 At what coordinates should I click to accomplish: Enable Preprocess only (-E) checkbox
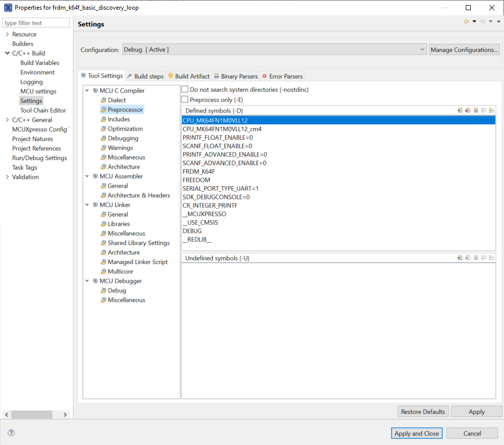[185, 99]
